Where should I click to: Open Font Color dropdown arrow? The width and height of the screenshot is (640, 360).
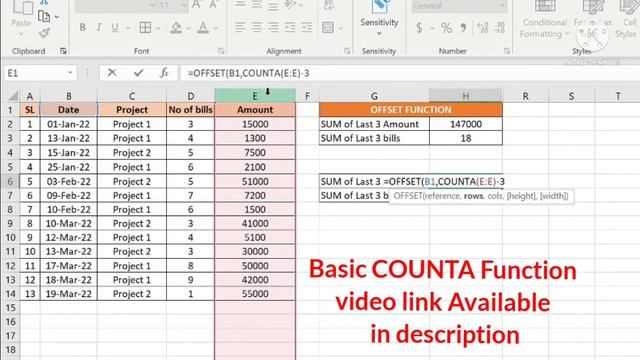[216, 28]
